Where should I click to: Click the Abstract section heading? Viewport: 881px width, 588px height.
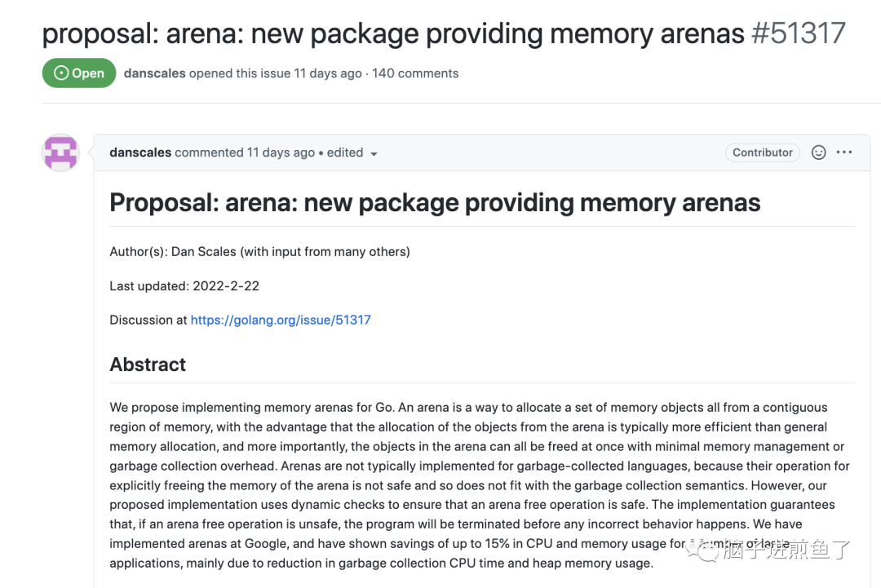[148, 365]
